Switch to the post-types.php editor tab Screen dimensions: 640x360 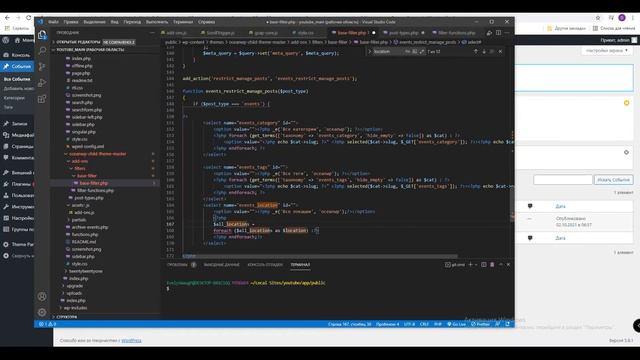click(403, 33)
